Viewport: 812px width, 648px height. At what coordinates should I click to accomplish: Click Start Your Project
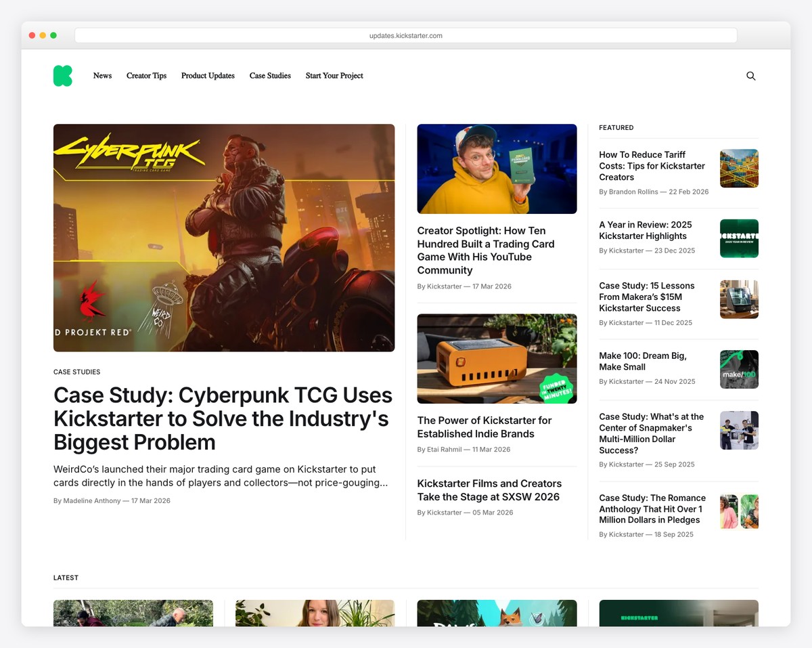click(334, 76)
